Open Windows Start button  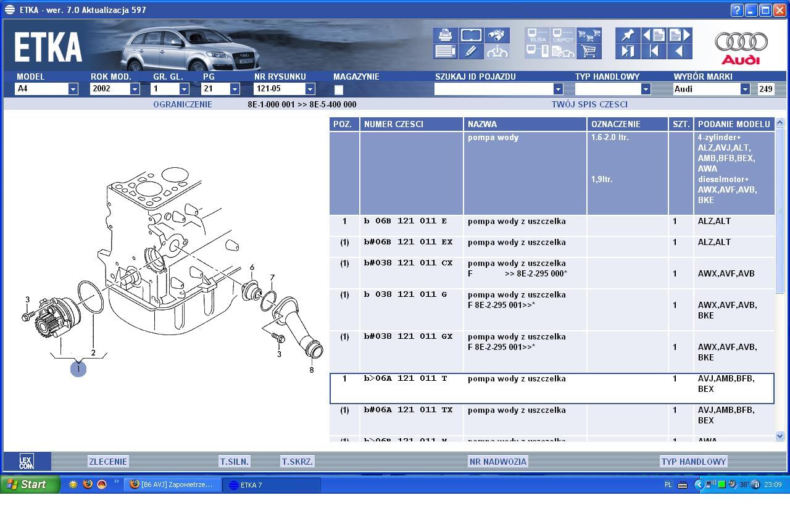pyautogui.click(x=30, y=484)
